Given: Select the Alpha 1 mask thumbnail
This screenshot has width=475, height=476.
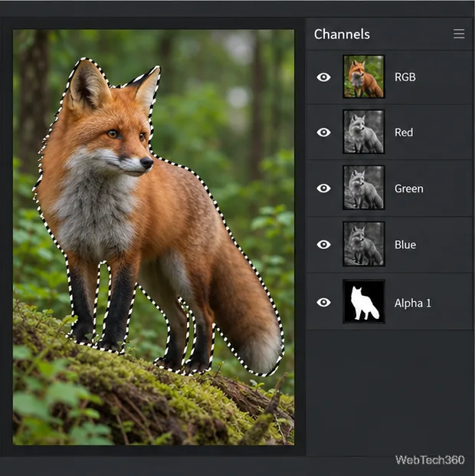Looking at the screenshot, I should (364, 302).
